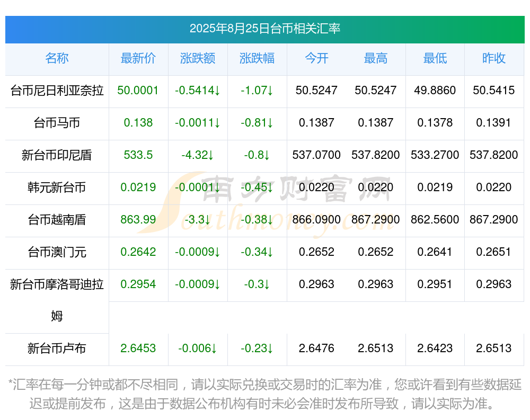
Task: Click the 名称 column header
Action: (57, 58)
